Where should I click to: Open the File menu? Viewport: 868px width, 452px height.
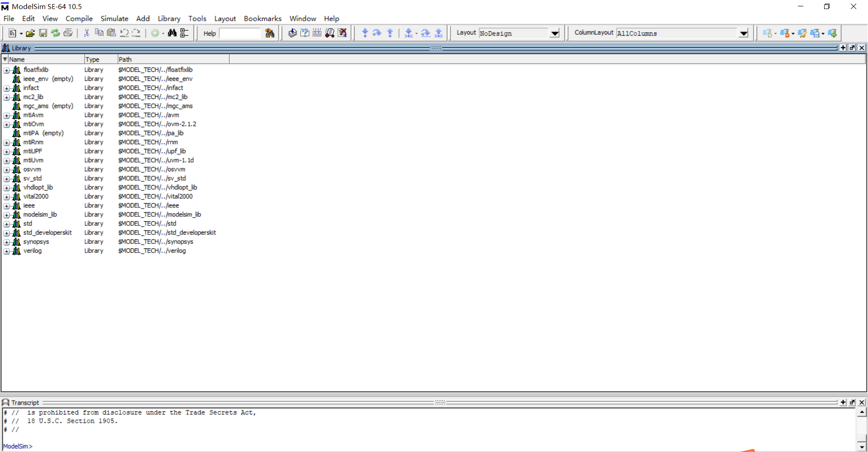click(9, 19)
